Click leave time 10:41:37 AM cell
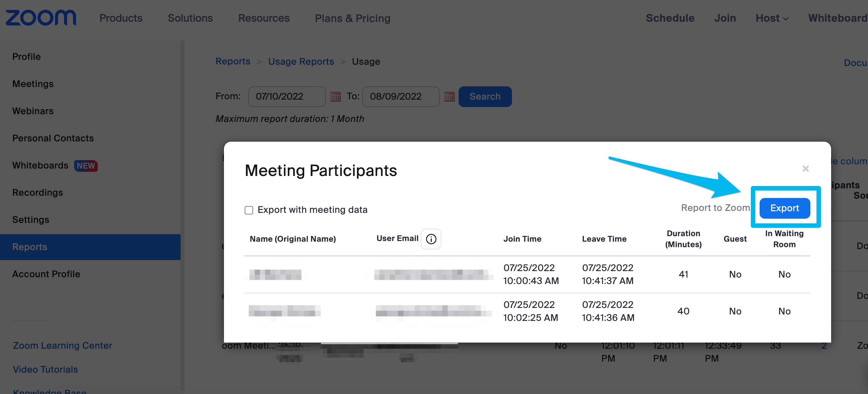The image size is (868, 394). coord(608,274)
